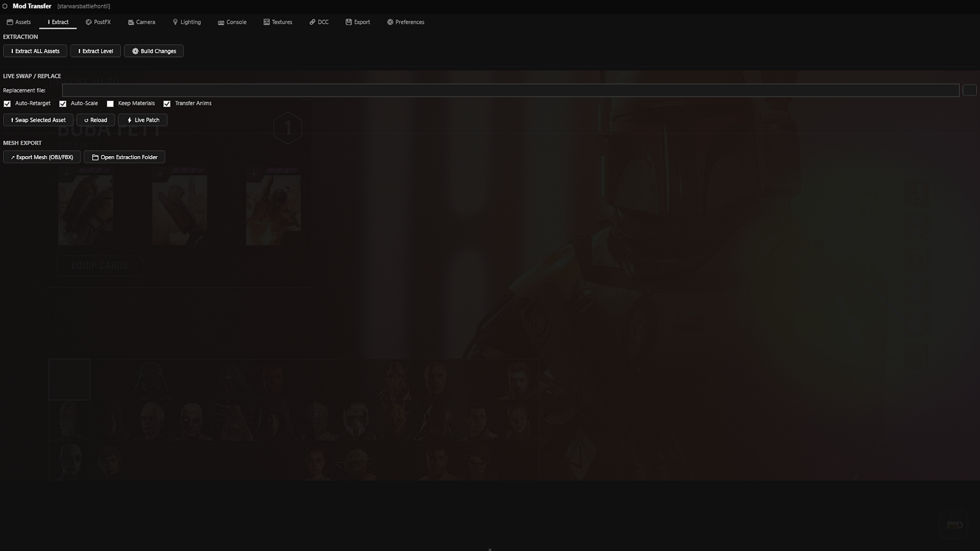Viewport: 980px width, 551px height.
Task: Run Build Changes
Action: tap(154, 51)
